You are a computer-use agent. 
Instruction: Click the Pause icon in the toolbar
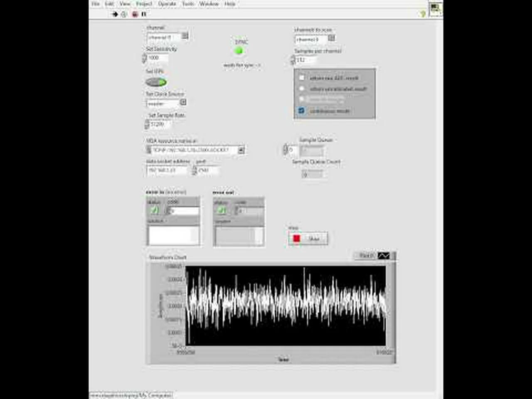[143, 14]
